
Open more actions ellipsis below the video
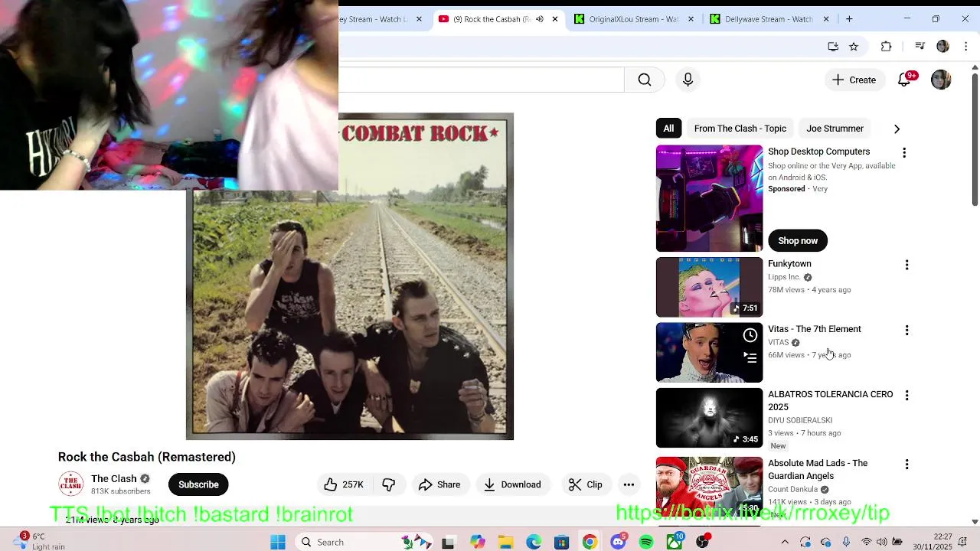[x=629, y=484]
